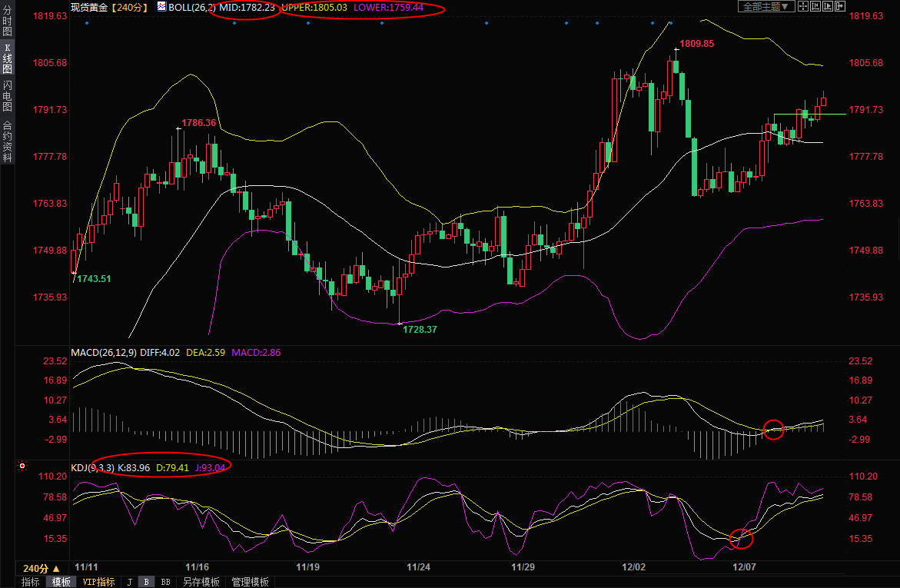
Task: Click the fit-to-range chart icon
Action: 815,6
